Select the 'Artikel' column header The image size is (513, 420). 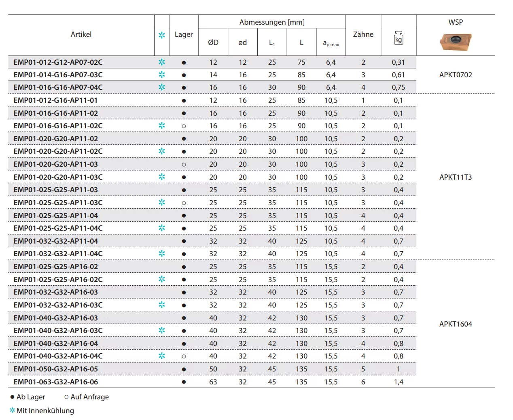[x=81, y=34]
